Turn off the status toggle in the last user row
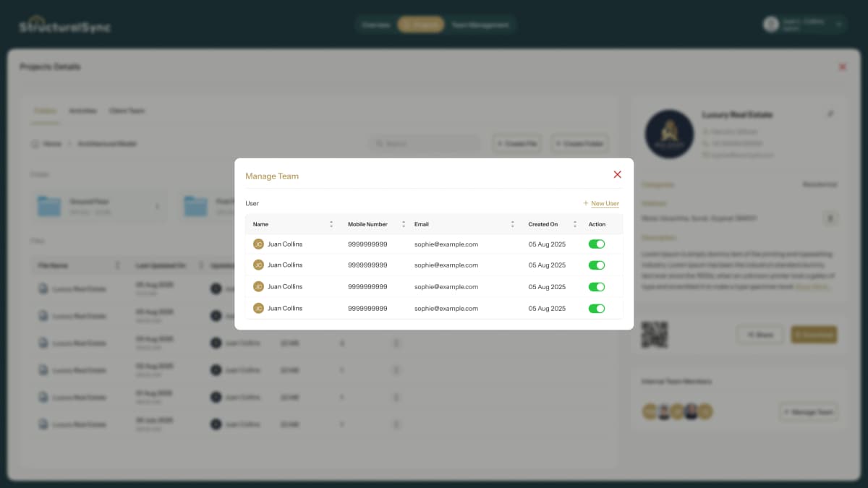The height and width of the screenshot is (488, 868). (597, 309)
